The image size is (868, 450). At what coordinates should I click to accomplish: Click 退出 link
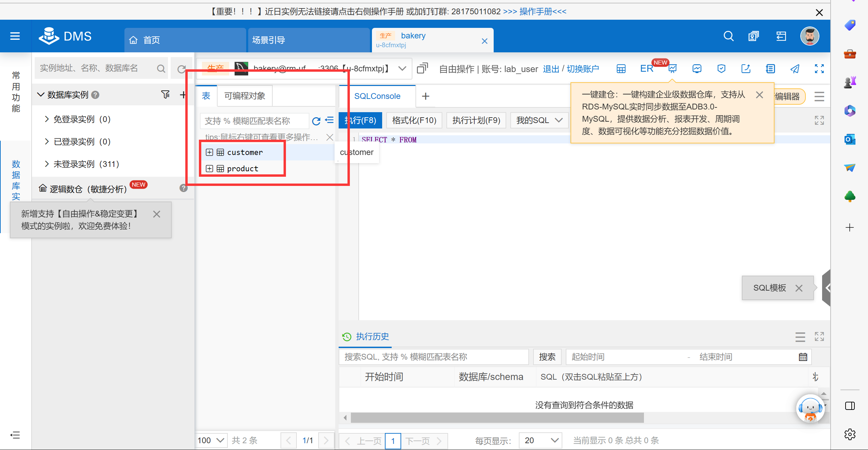pyautogui.click(x=551, y=69)
